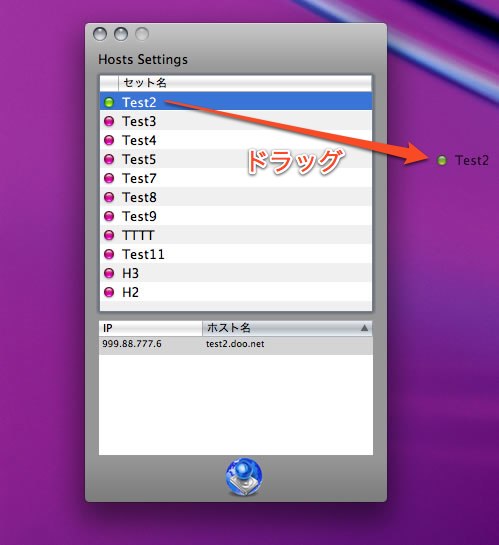Click the magenta status dot beside Test8
499x545 pixels.
pyautogui.click(x=109, y=197)
